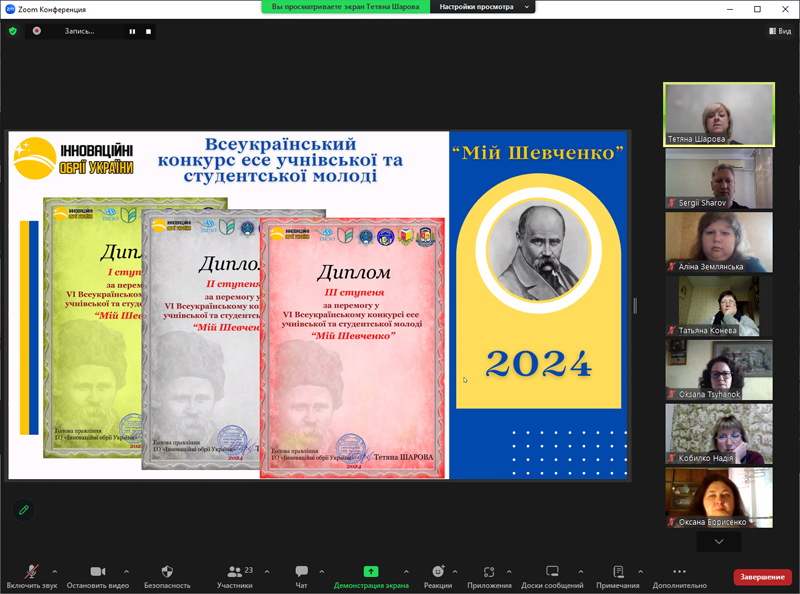
Task: Expand reactions options arrow beside Реакции
Action: 455,572
